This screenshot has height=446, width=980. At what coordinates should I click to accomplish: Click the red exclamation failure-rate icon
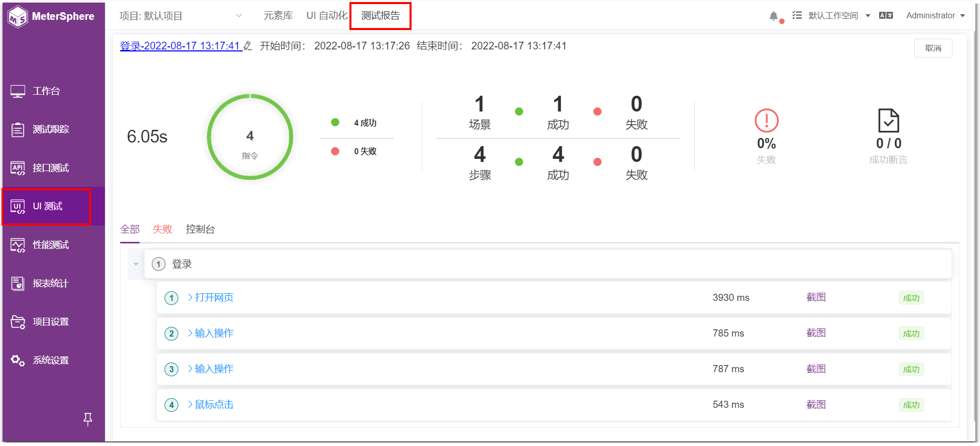[x=767, y=121]
